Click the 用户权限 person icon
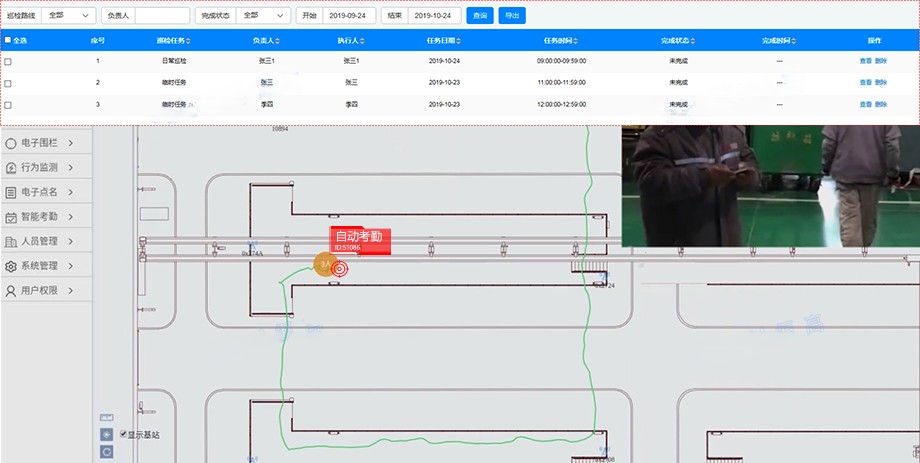Image resolution: width=920 pixels, height=463 pixels. tap(11, 291)
